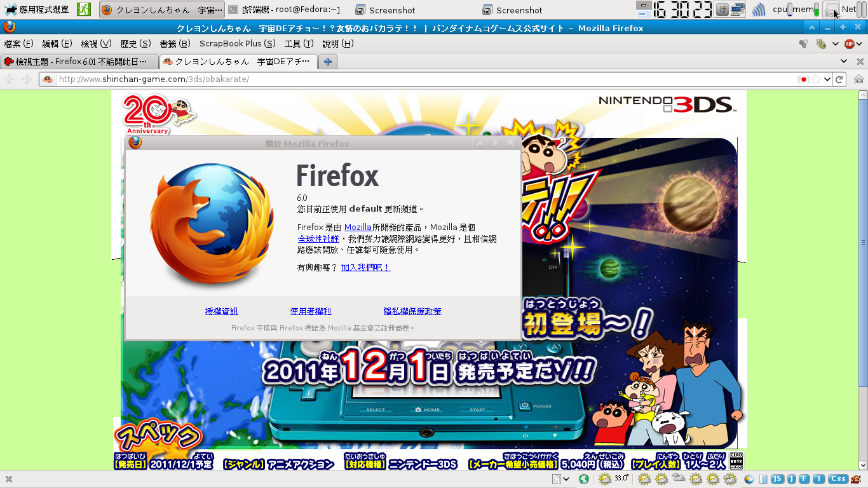Bookmark this page with the star
The height and width of the screenshot is (488, 868).
[x=816, y=79]
